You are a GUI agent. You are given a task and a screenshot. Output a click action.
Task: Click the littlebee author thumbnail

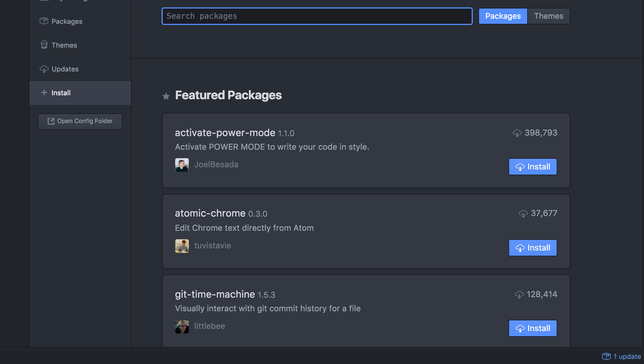tap(182, 326)
